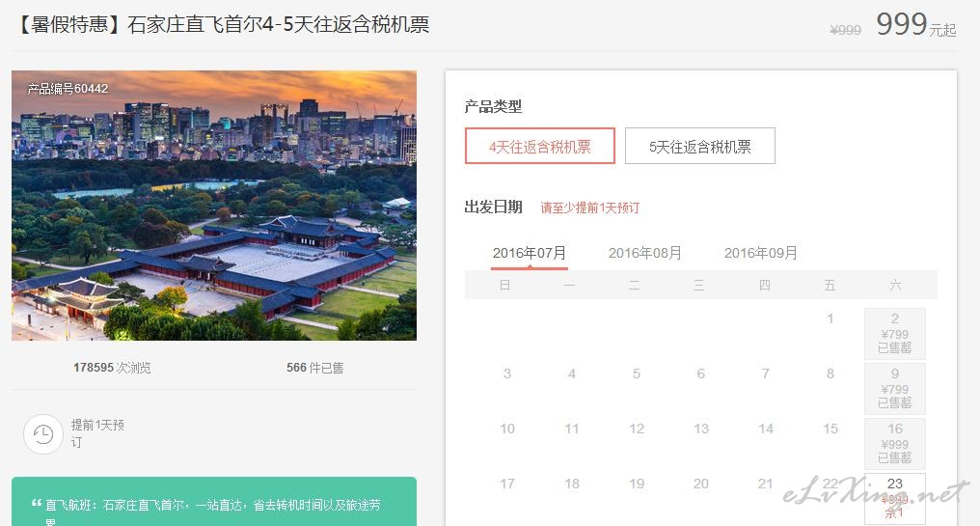
Task: Select 4天往返含税机票 product type
Action: tap(540, 147)
